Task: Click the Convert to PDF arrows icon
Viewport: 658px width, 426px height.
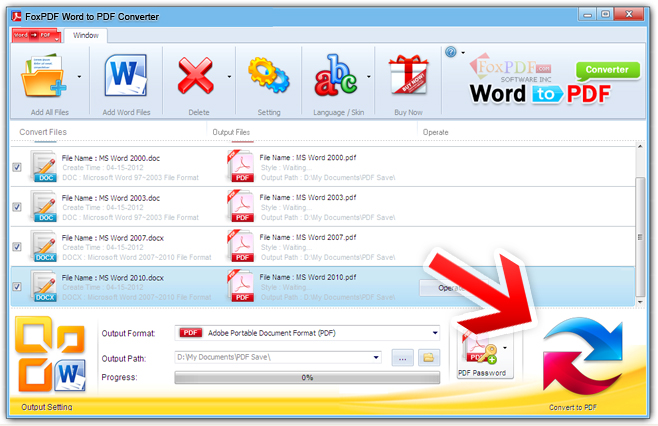Action: [583, 357]
